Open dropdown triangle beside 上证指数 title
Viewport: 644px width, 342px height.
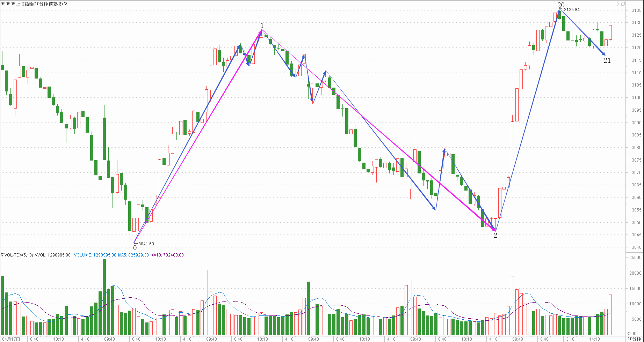click(66, 4)
